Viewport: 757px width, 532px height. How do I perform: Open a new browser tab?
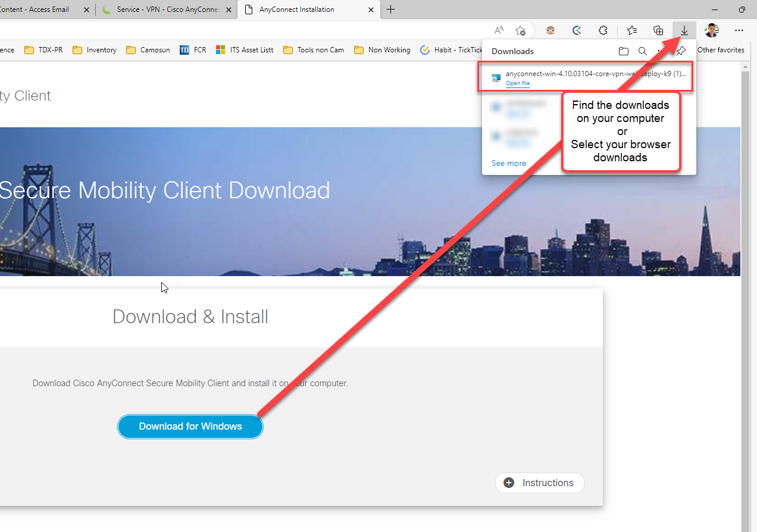tap(391, 10)
